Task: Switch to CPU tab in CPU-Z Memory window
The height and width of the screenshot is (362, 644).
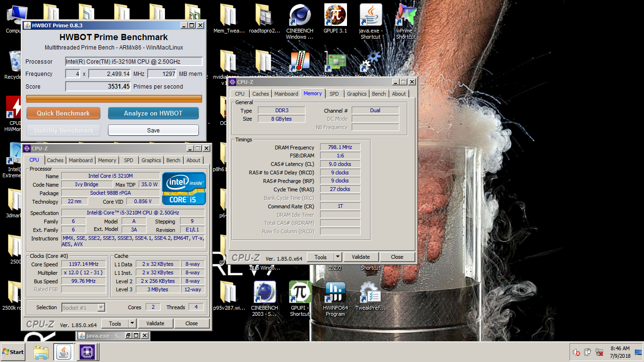Action: [239, 94]
